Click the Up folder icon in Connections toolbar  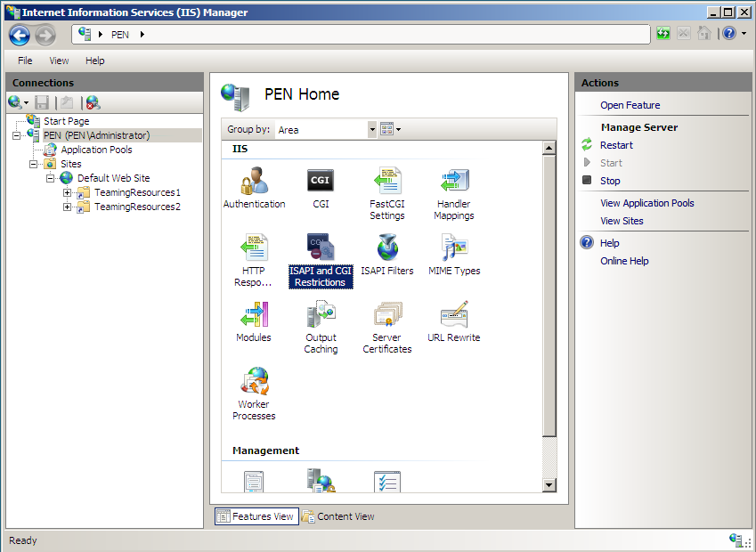click(x=67, y=102)
